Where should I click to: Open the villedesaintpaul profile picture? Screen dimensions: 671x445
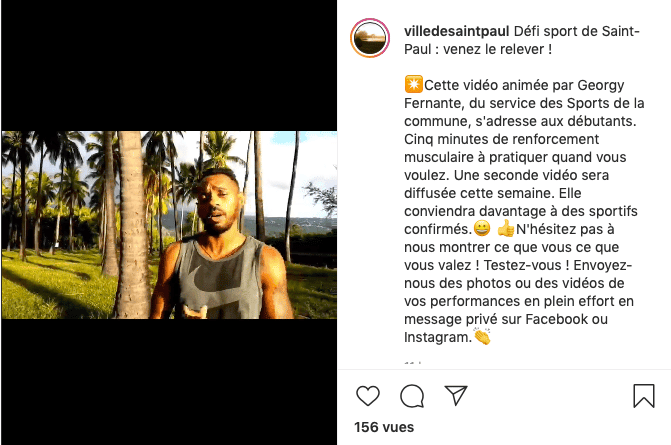[x=370, y=38]
